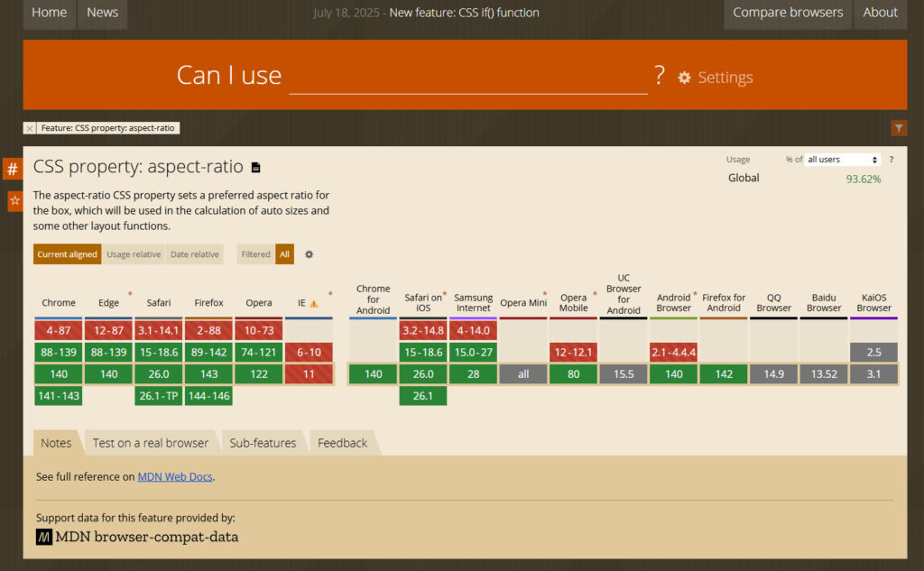This screenshot has width=924, height=571.
Task: Open the all users usage dropdown
Action: (842, 160)
